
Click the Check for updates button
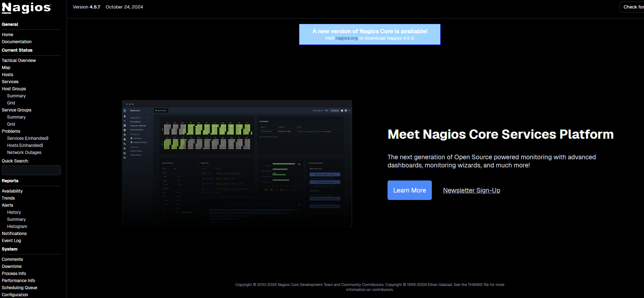click(633, 7)
